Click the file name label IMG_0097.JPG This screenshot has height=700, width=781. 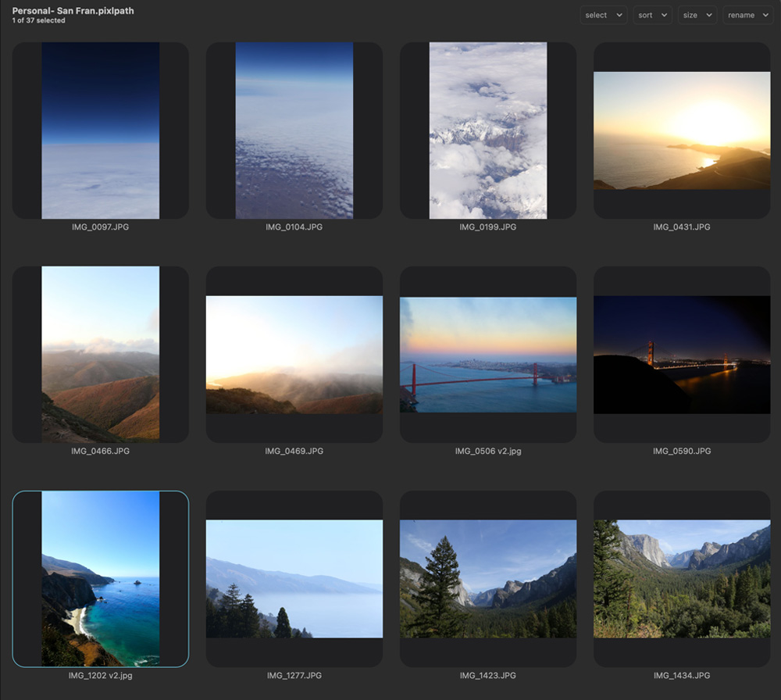pyautogui.click(x=101, y=227)
